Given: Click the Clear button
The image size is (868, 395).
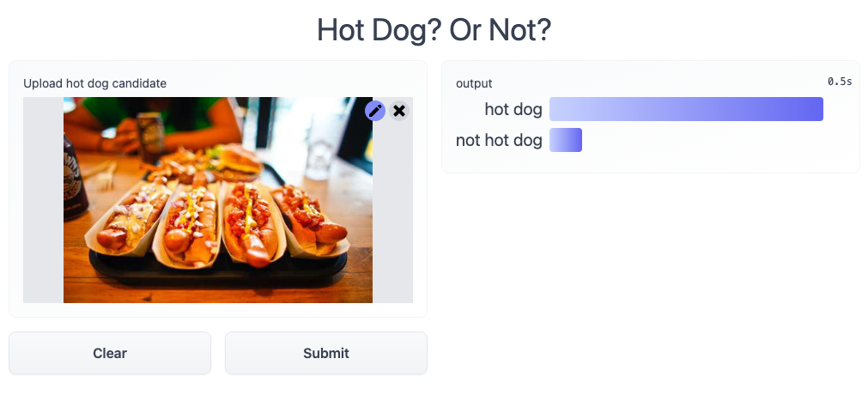Looking at the screenshot, I should (x=110, y=353).
